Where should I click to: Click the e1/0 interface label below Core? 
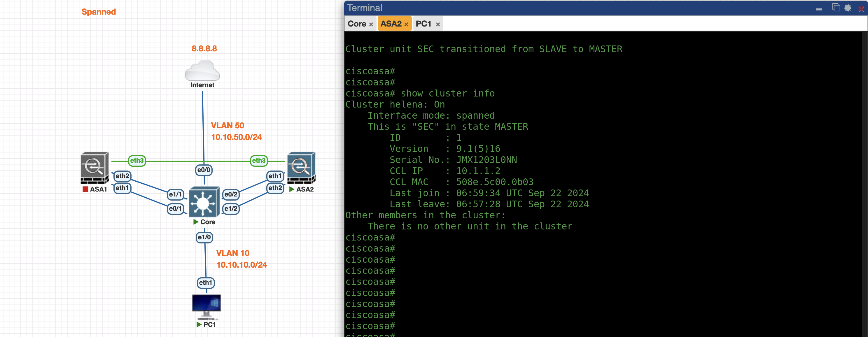click(x=204, y=237)
